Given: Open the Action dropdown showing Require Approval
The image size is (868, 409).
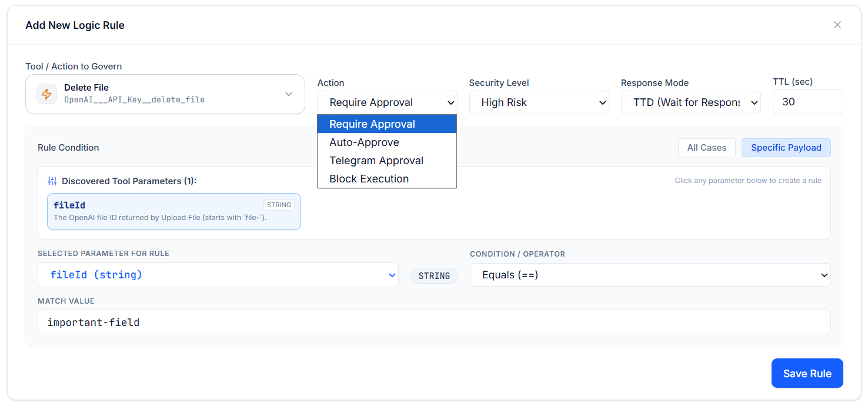Looking at the screenshot, I should point(387,102).
